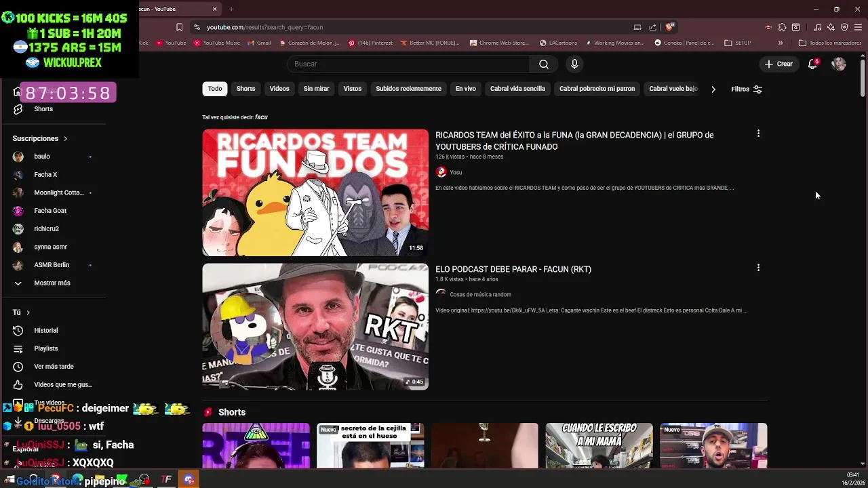
Task: Click Cosas de música random avatar
Action: pos(441,294)
